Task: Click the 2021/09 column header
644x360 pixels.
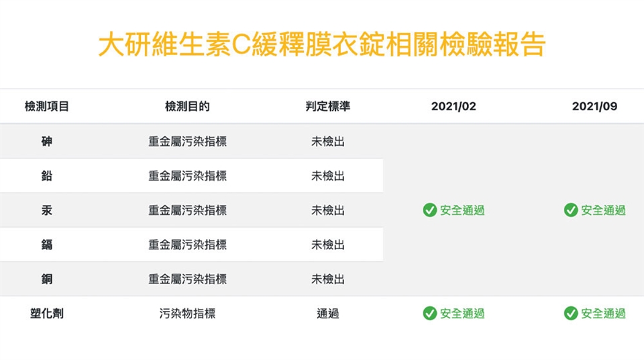Action: (594, 106)
